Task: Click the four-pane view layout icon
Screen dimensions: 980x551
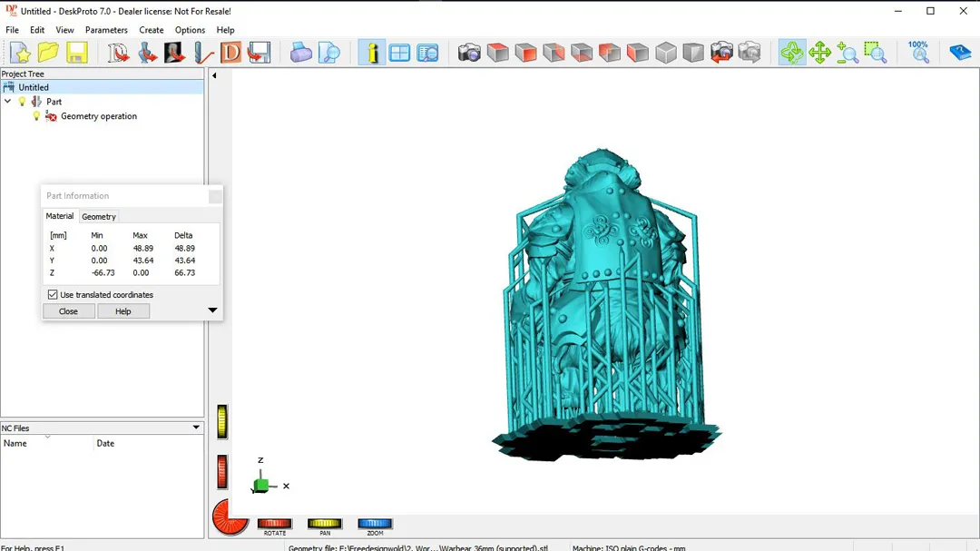Action: point(399,53)
